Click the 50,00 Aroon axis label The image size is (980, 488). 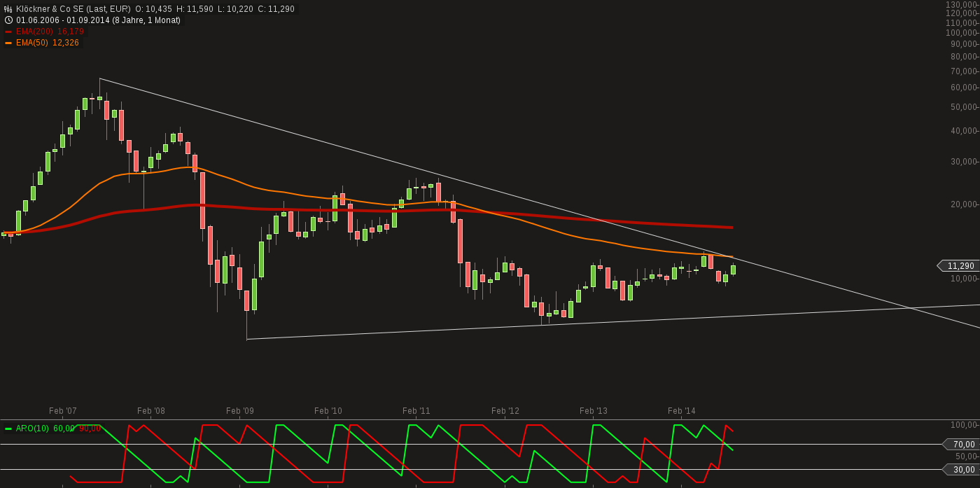pos(966,456)
